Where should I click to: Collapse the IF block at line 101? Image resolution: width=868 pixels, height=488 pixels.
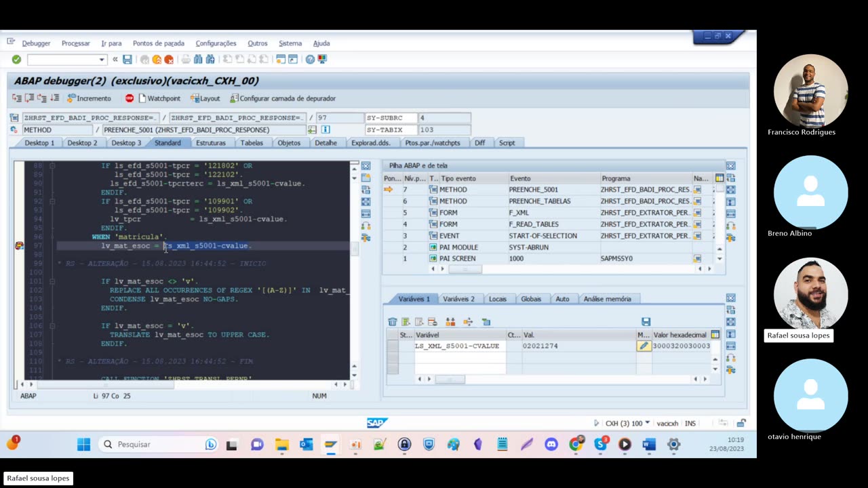tap(52, 281)
